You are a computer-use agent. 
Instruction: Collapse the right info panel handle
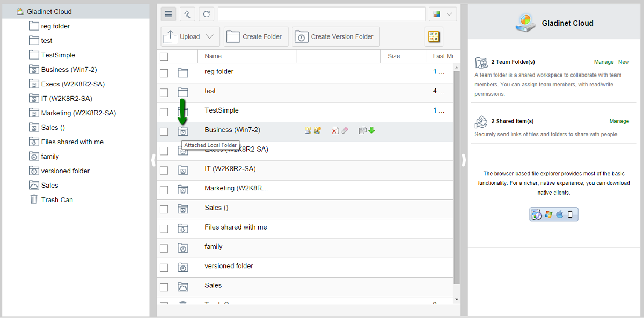[464, 160]
